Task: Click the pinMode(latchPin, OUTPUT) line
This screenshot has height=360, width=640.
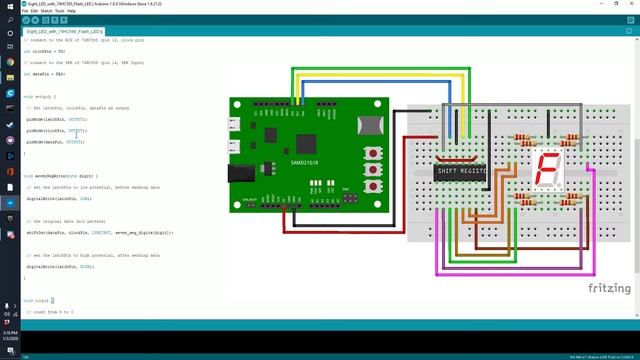Action: [x=57, y=120]
